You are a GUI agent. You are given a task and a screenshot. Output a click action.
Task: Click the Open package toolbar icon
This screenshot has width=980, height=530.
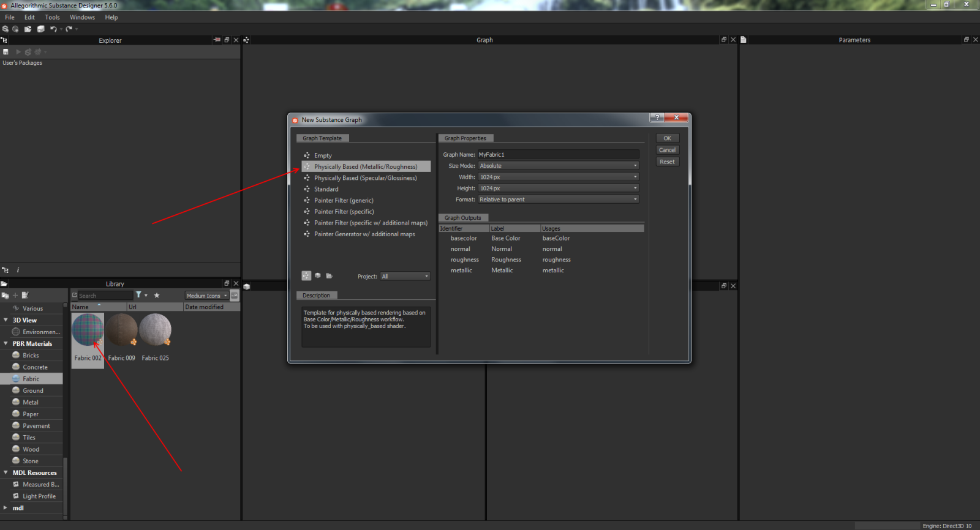tap(28, 29)
